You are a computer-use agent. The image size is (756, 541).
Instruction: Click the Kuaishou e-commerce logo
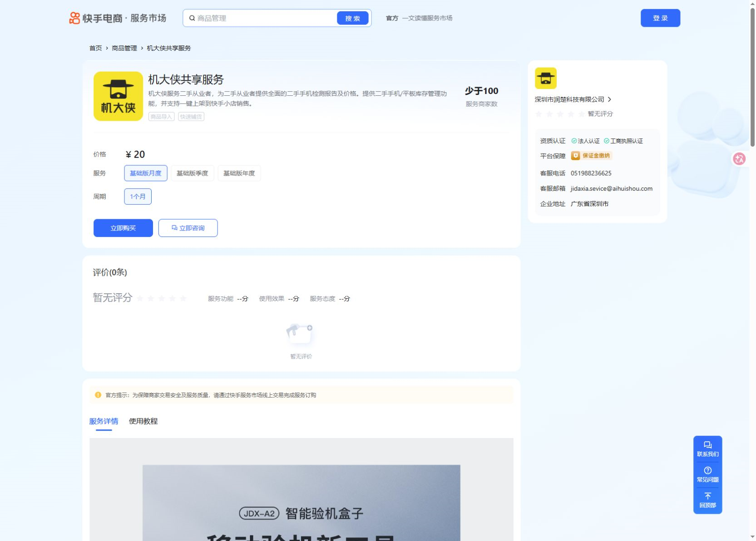[x=118, y=18]
